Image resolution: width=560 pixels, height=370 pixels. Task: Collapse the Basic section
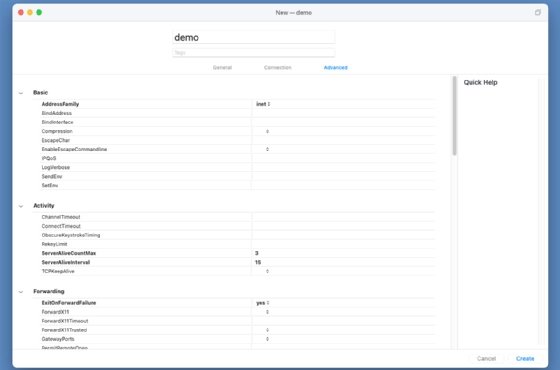click(x=21, y=93)
